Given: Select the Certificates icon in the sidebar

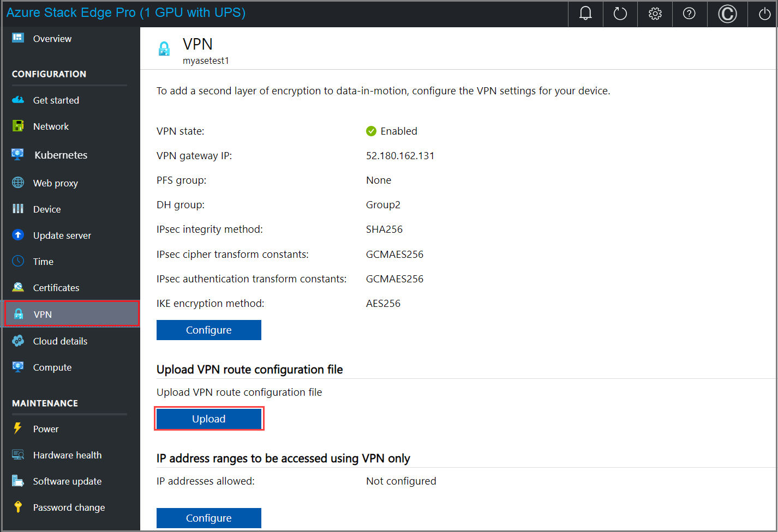Looking at the screenshot, I should (x=19, y=287).
